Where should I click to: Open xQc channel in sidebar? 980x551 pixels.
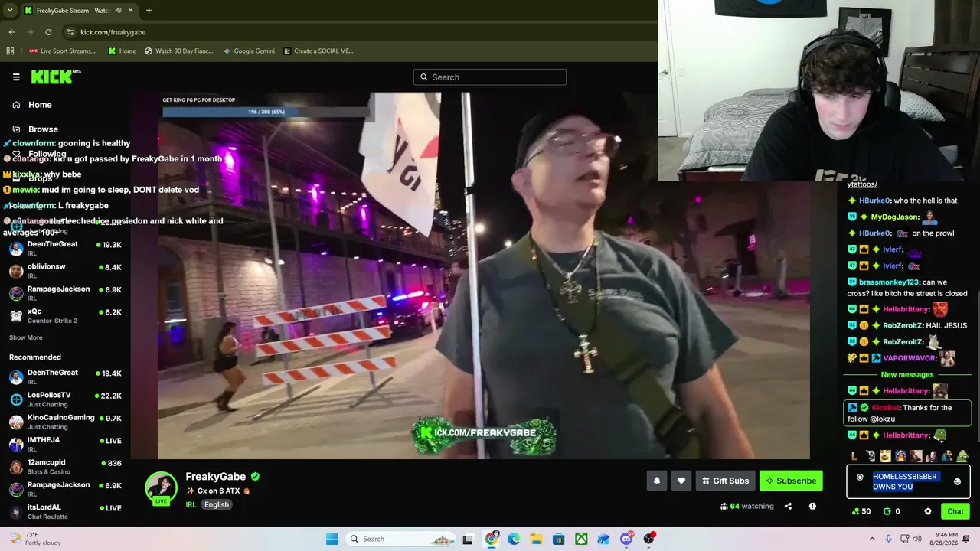(65, 315)
